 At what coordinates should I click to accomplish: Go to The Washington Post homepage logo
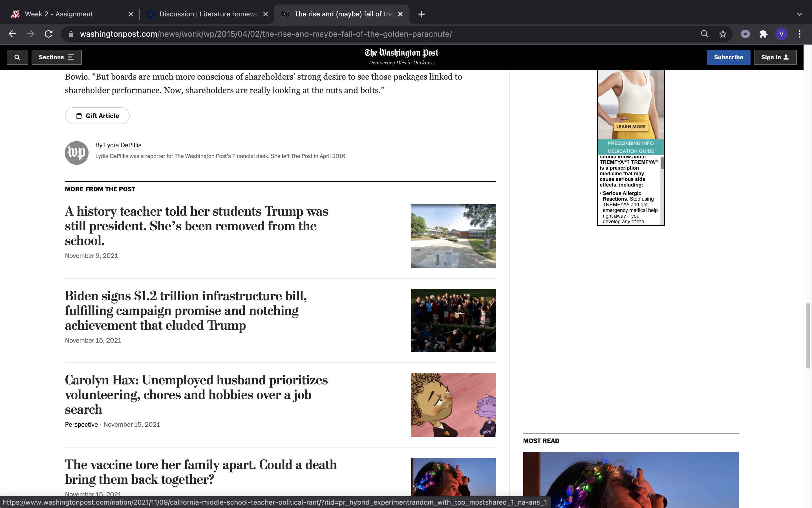[x=402, y=53]
